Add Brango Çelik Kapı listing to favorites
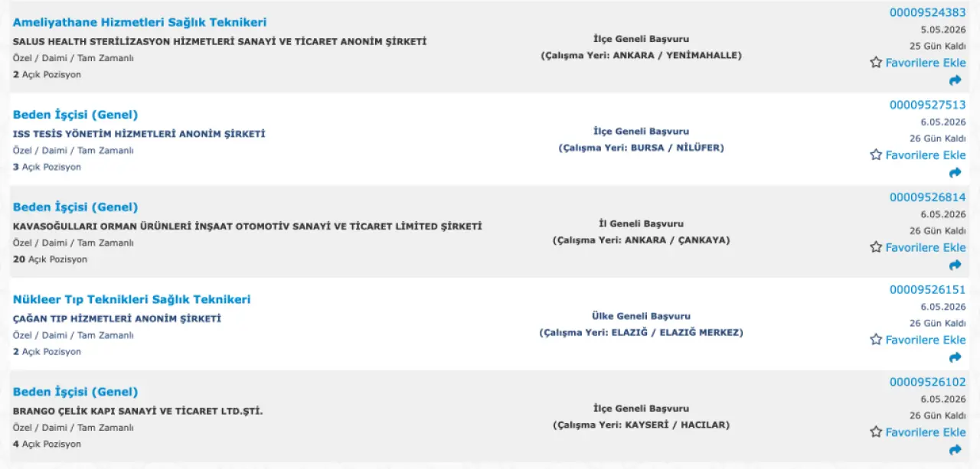 point(925,432)
